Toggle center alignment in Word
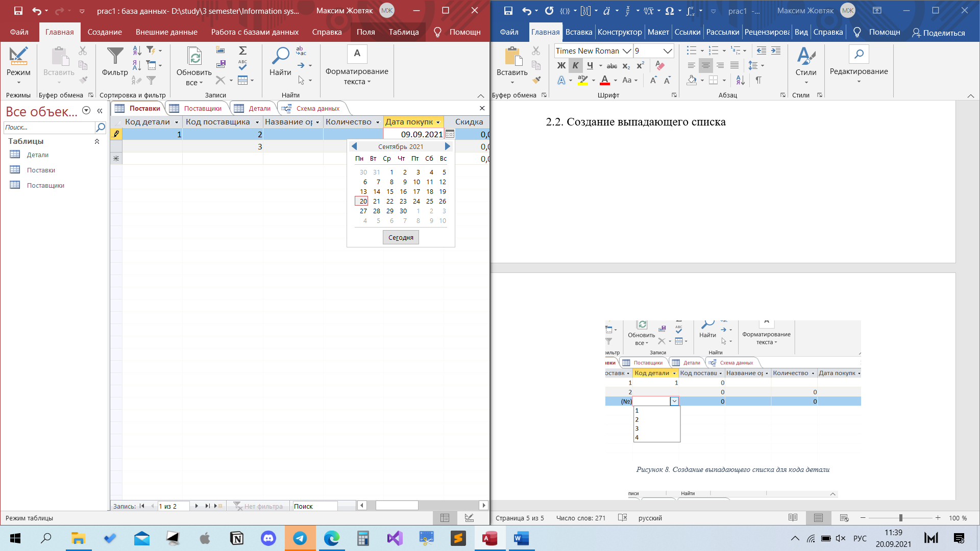 click(x=705, y=65)
